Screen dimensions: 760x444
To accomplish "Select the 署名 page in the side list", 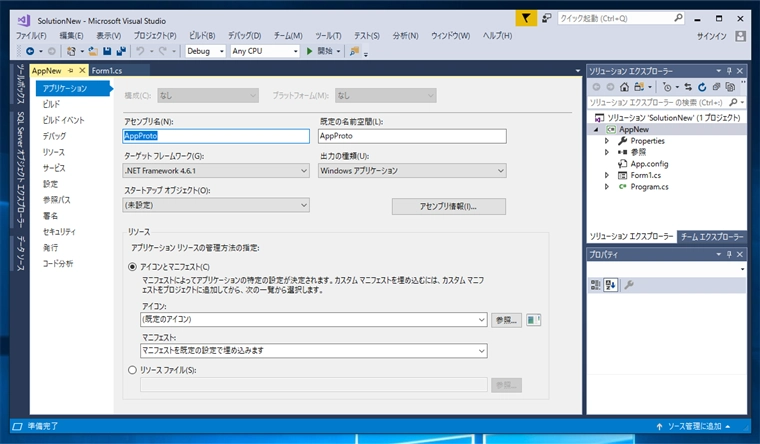I will pyautogui.click(x=49, y=216).
